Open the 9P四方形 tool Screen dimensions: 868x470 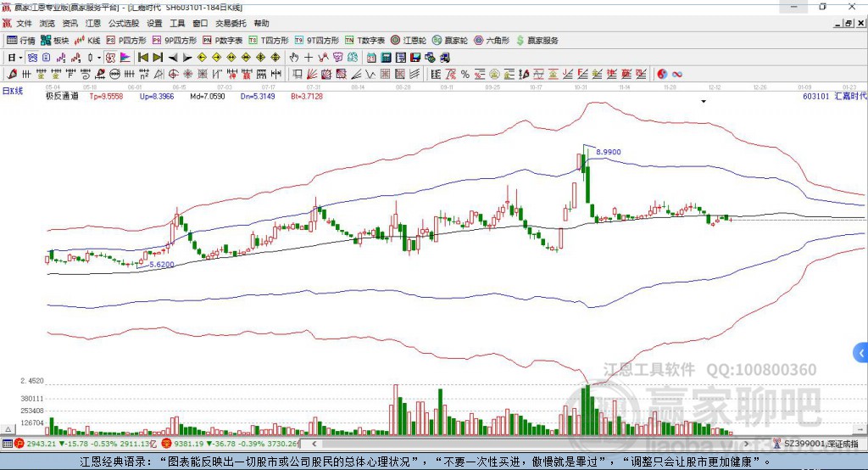point(175,41)
